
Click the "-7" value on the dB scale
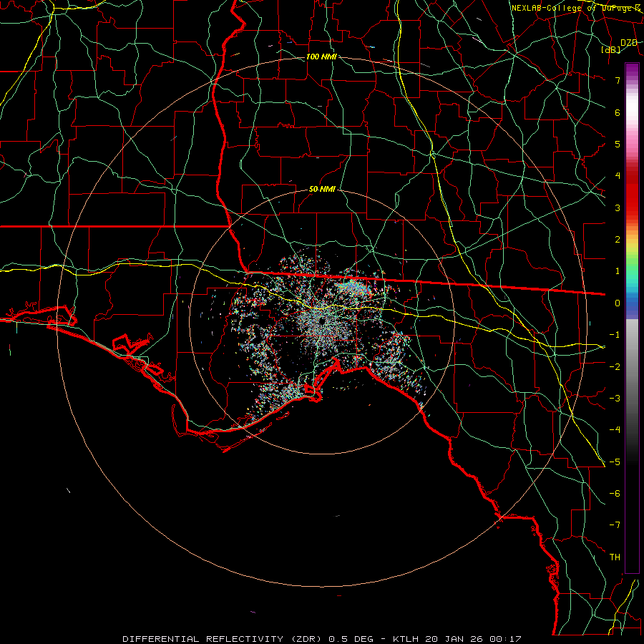click(615, 525)
